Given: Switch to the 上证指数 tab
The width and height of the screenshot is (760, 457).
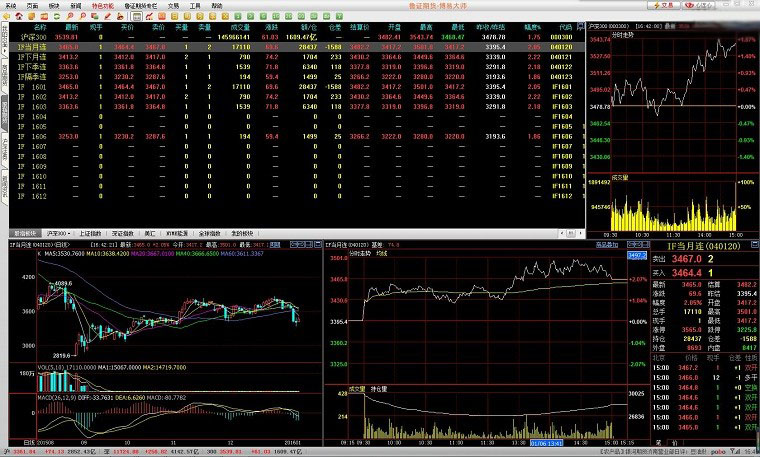Looking at the screenshot, I should pos(90,234).
